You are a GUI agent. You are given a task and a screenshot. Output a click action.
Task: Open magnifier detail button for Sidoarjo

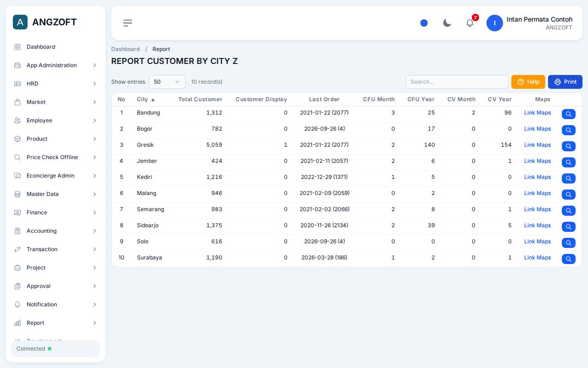click(x=569, y=227)
